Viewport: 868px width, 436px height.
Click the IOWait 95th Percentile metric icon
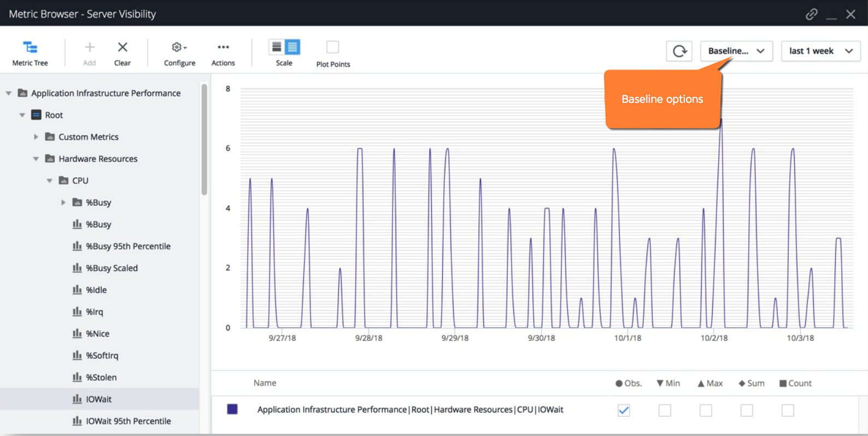click(x=78, y=421)
